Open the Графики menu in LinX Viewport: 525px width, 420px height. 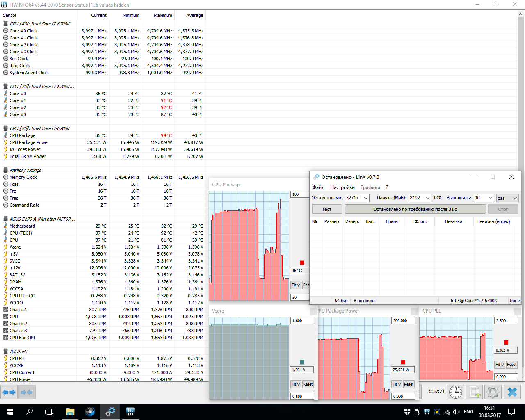(370, 187)
